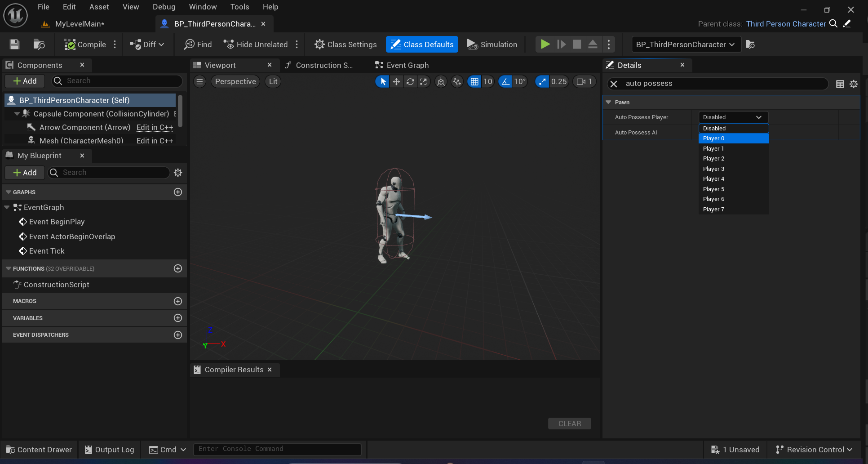Click the debug object browse icon
The image size is (868, 464).
click(x=750, y=44)
